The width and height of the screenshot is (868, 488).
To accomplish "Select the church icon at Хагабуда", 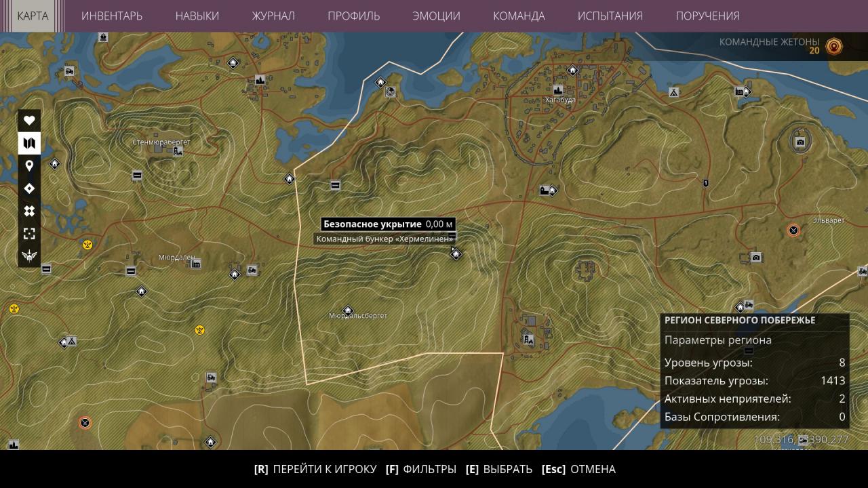I will 559,89.
